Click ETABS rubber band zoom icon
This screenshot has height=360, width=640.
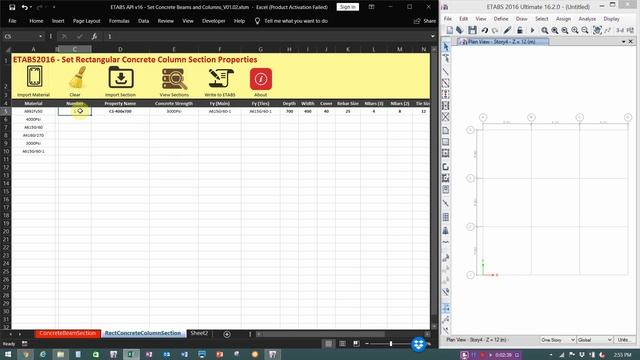[544, 30]
